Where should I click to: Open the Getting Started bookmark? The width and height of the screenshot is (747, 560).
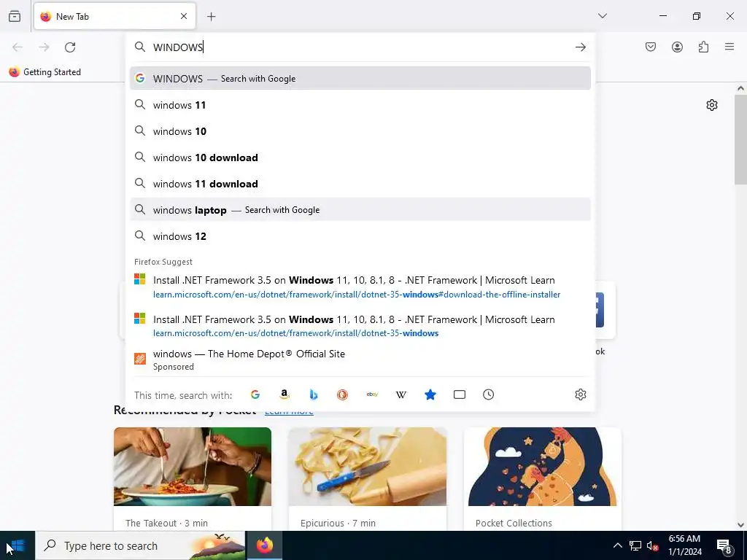[44, 72]
